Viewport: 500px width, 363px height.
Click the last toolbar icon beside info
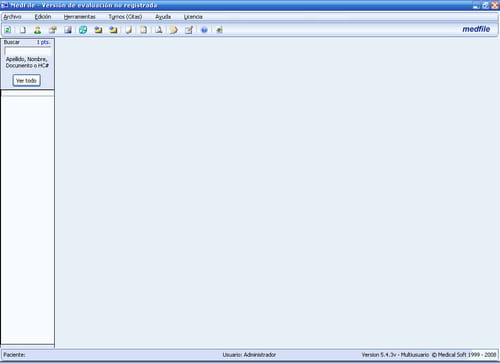219,30
